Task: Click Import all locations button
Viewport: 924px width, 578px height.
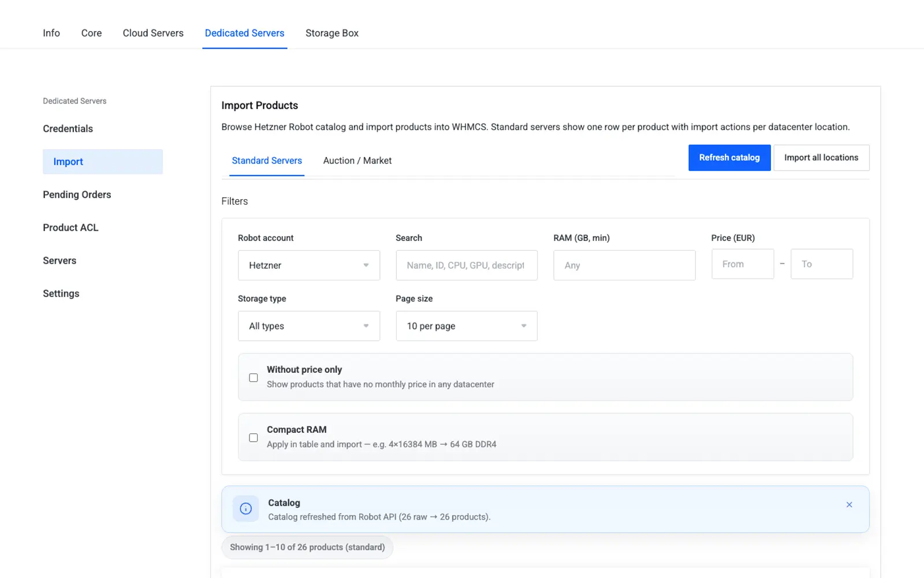Action: click(821, 158)
